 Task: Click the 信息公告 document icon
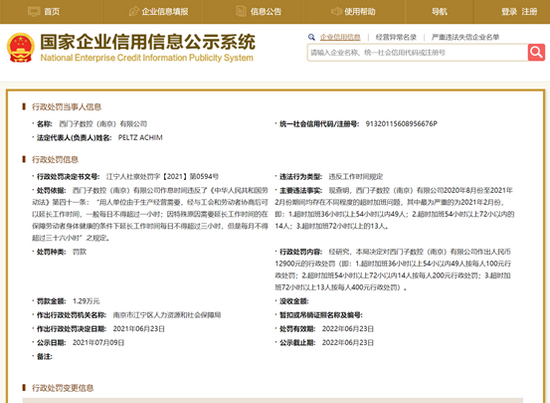pyautogui.click(x=241, y=12)
